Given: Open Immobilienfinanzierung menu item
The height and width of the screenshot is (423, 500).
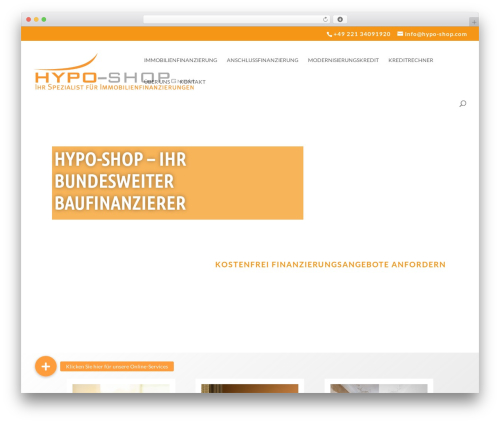Looking at the screenshot, I should (180, 60).
